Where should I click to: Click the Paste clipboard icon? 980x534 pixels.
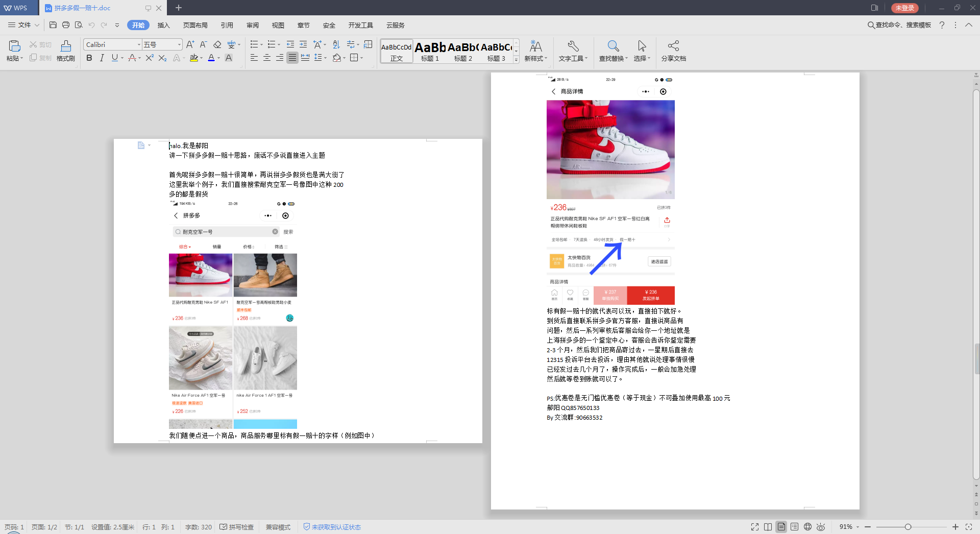pyautogui.click(x=14, y=46)
